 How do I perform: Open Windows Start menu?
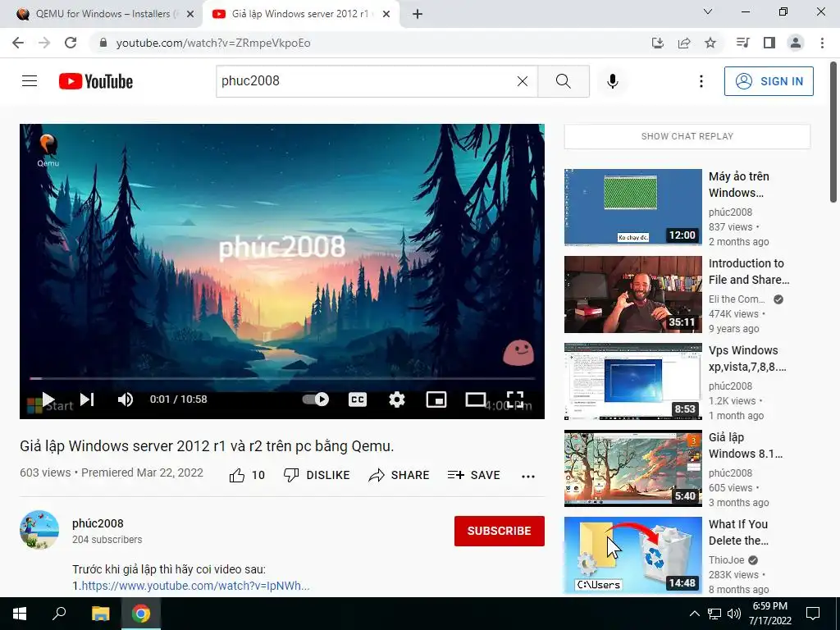click(20, 614)
